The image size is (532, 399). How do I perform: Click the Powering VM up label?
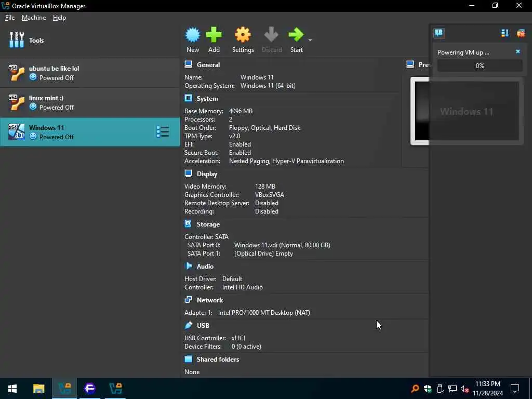pyautogui.click(x=463, y=52)
